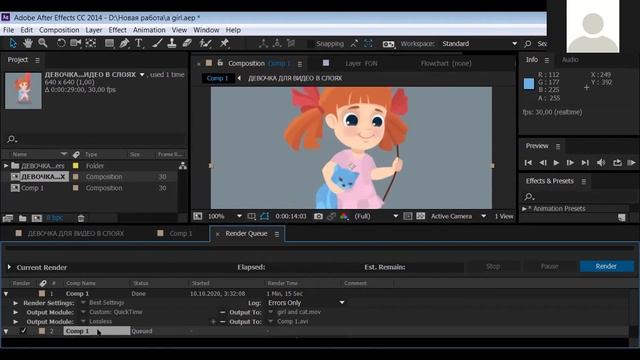Open the Project panel menu icon
The width and height of the screenshot is (640, 360).
click(x=38, y=60)
